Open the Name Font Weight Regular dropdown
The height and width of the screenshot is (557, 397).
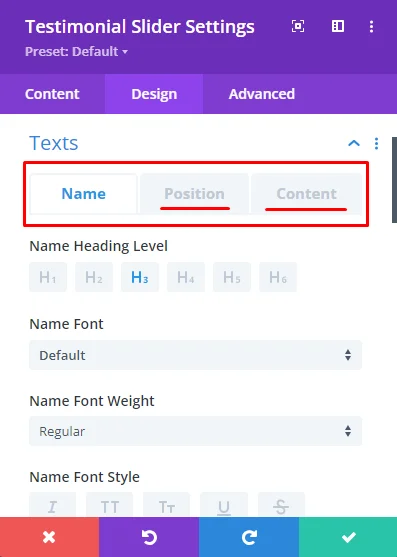tap(196, 431)
